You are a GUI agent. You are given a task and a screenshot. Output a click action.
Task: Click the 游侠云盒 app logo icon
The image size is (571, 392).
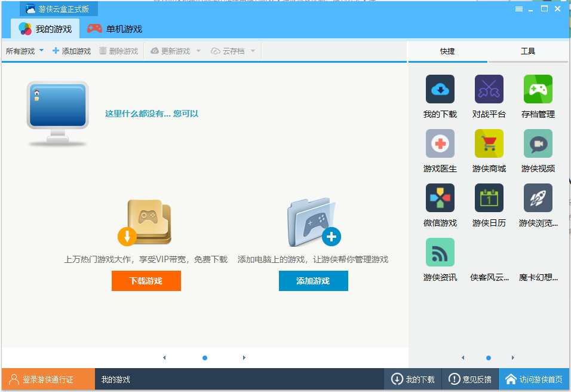click(x=30, y=9)
